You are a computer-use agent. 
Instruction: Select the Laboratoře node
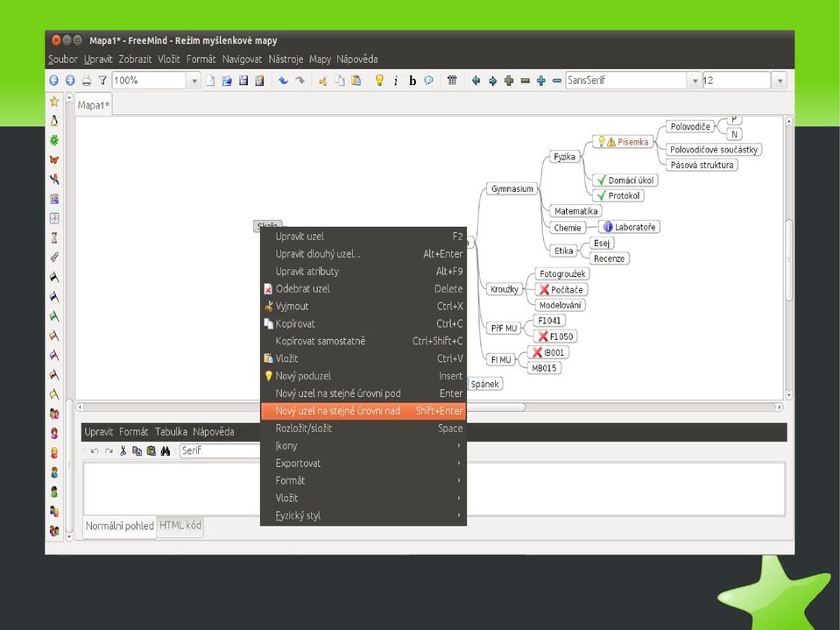[629, 227]
